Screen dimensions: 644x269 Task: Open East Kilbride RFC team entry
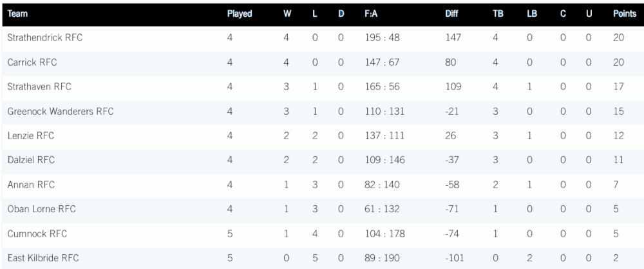click(x=44, y=258)
